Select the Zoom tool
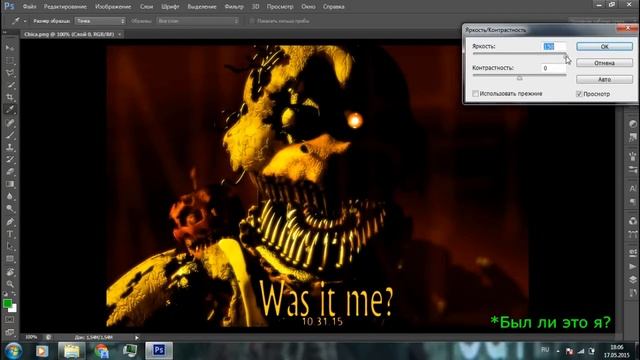Screen dimensions: 640x360 [10, 284]
